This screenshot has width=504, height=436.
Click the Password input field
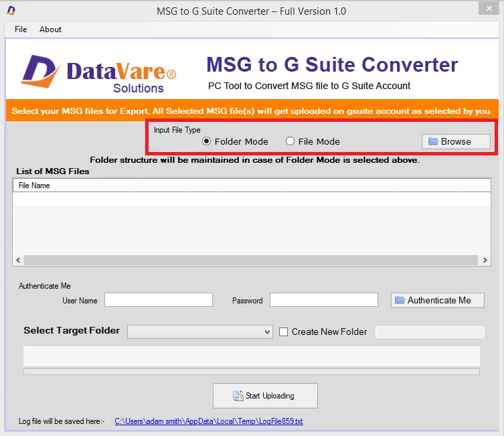pyautogui.click(x=324, y=299)
